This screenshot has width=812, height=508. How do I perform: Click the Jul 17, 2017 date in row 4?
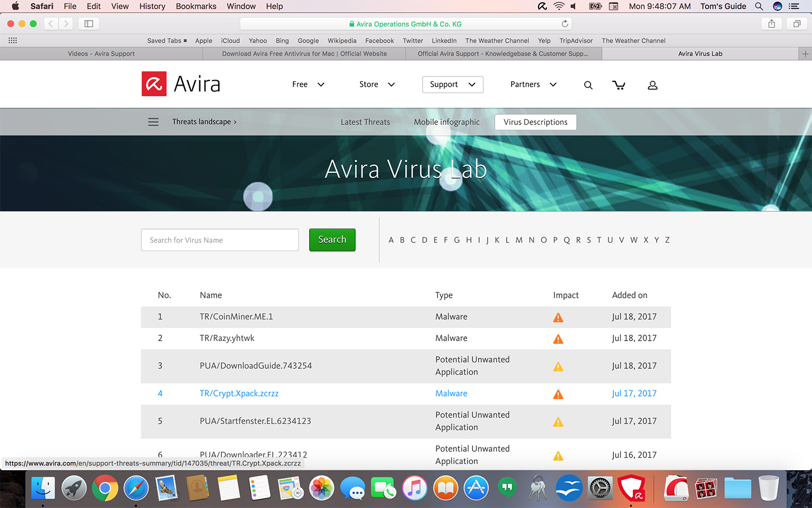634,394
